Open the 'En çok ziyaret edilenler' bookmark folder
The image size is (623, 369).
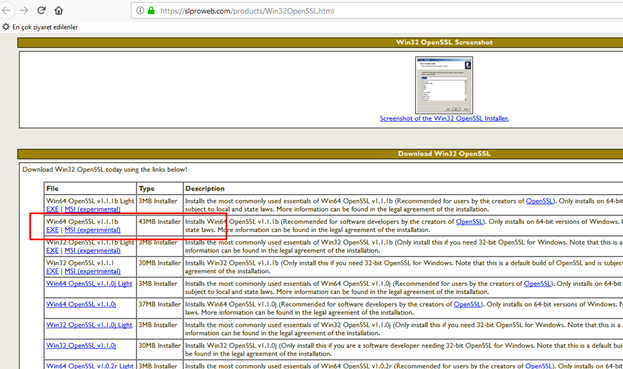(41, 27)
